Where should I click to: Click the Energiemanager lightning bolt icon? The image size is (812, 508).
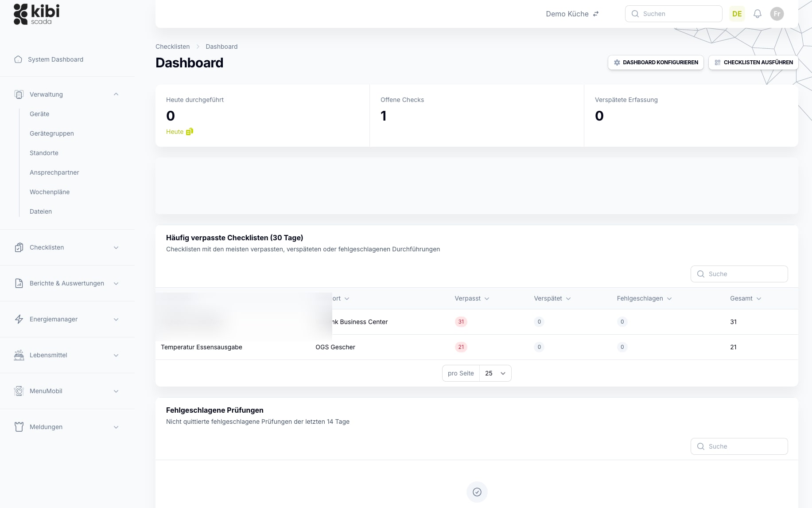click(x=19, y=319)
